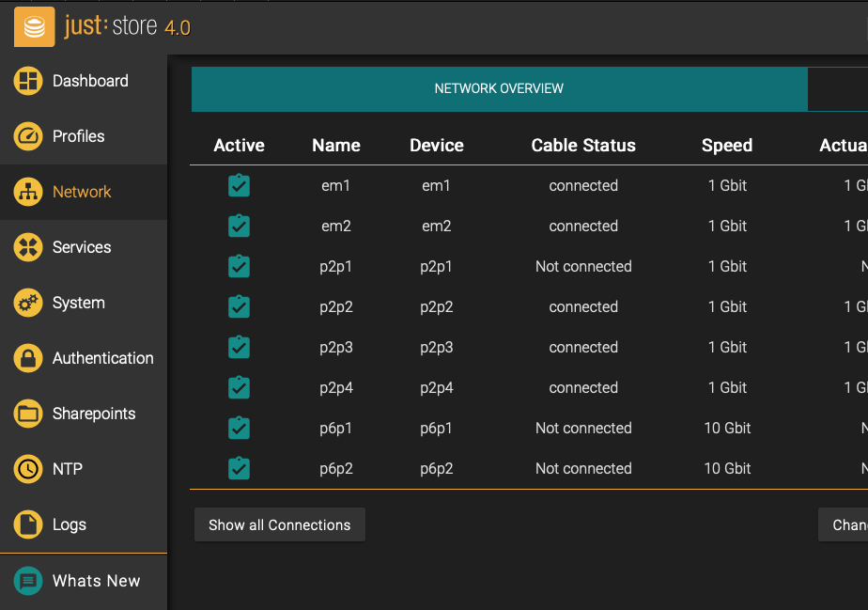This screenshot has height=610, width=868.
Task: Go to Dashboard menu label
Action: coord(90,81)
